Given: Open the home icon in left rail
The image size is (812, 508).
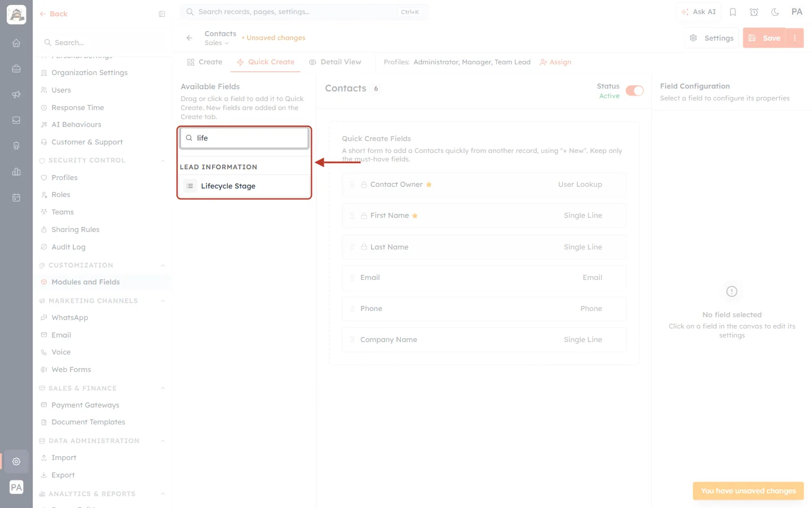Looking at the screenshot, I should [16, 43].
